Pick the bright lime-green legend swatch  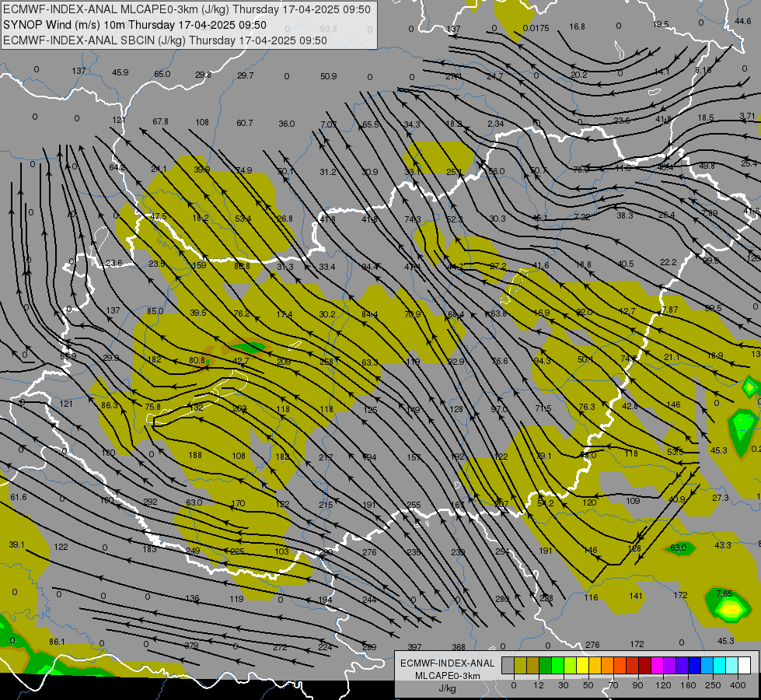(x=557, y=665)
